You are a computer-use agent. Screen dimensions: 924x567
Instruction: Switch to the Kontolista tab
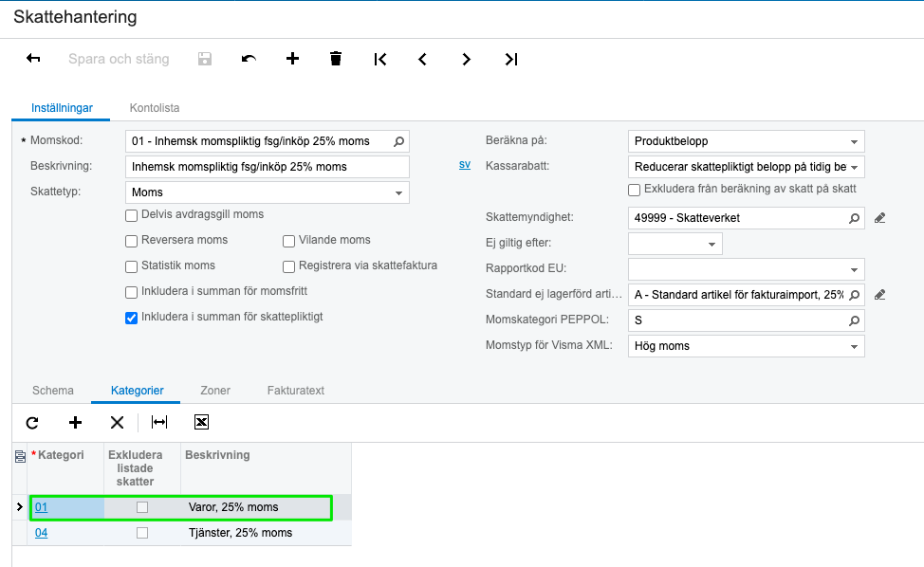pos(155,108)
